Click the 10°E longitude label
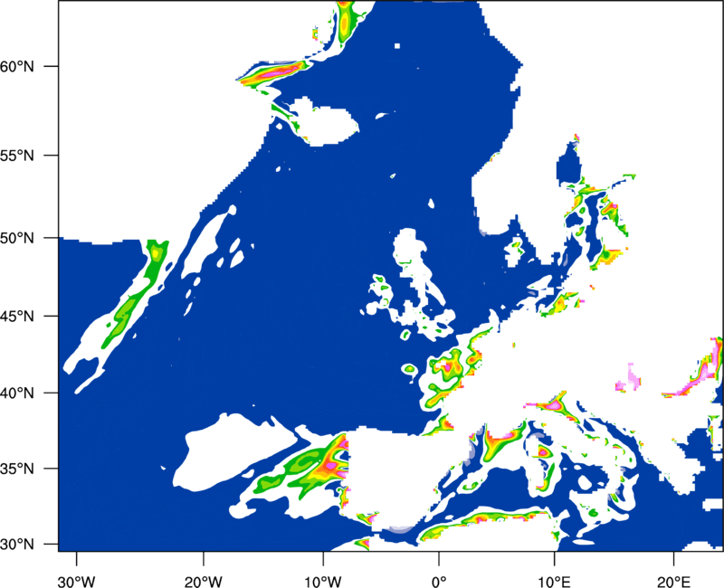The image size is (724, 588). (x=554, y=582)
